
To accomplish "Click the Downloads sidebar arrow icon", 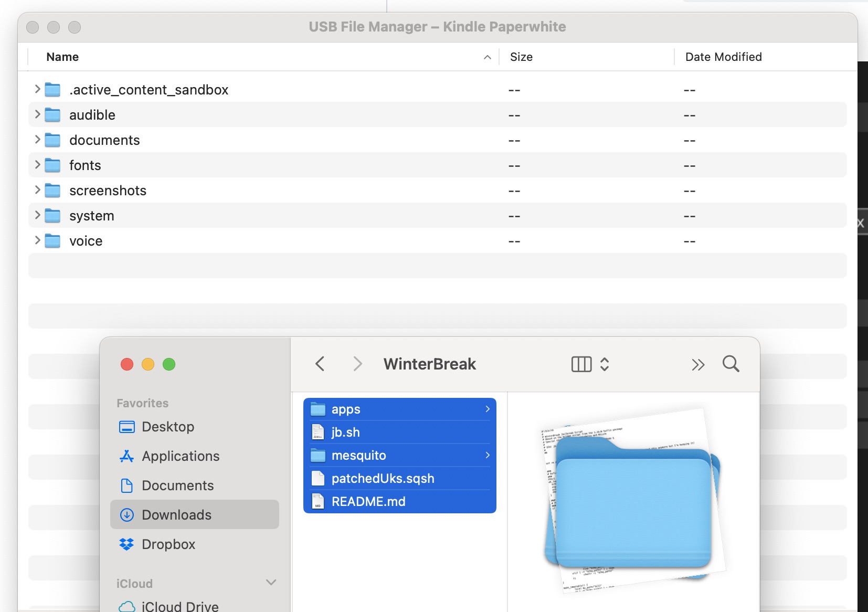I will point(127,515).
